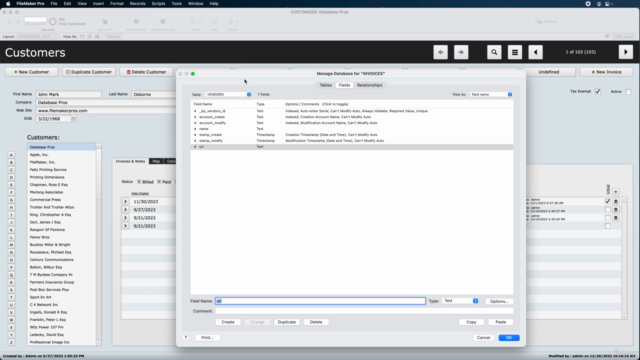The image size is (640, 360).
Task: Click the Share toolbar icon
Action: 231,22
